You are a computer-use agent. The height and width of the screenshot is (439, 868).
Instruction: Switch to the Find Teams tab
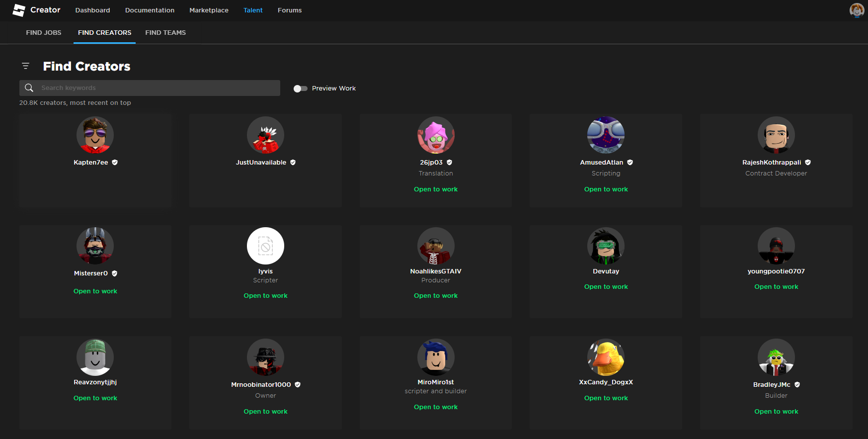click(x=165, y=33)
